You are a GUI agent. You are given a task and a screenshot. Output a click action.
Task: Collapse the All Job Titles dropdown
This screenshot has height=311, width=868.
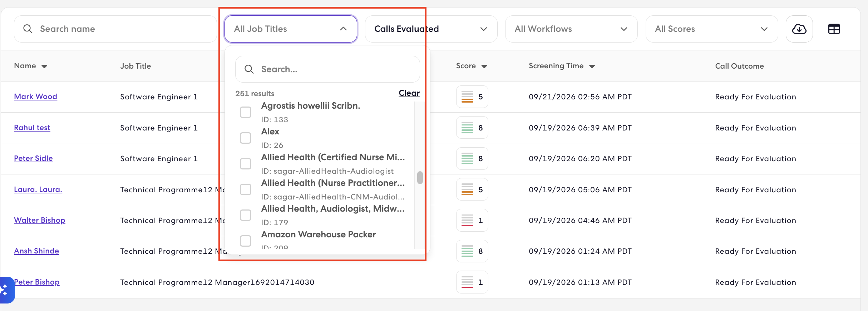291,29
